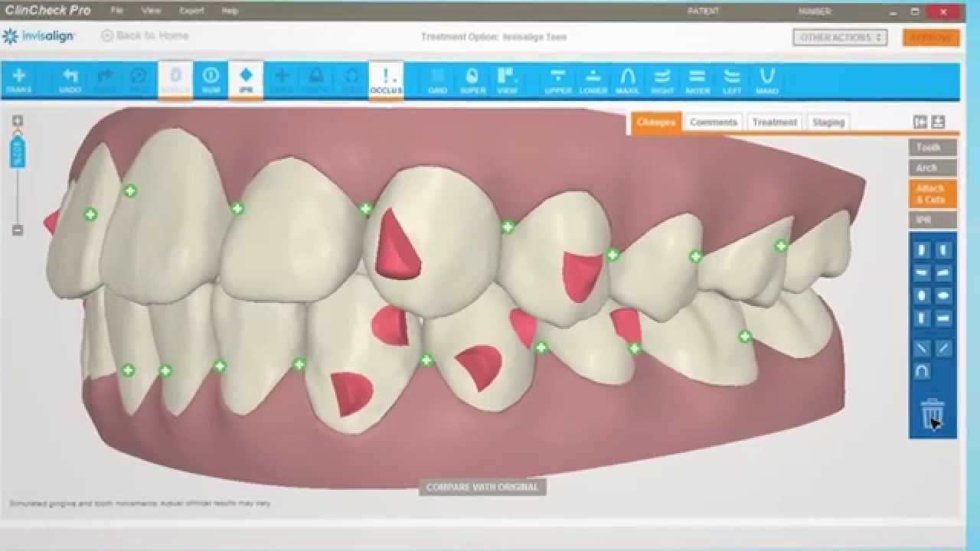Open the Help menu
Image resolution: width=980 pixels, height=551 pixels.
coord(230,11)
